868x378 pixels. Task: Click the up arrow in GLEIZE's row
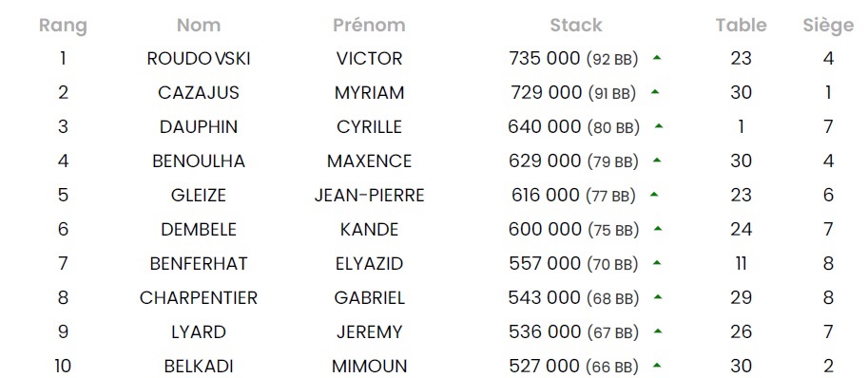click(x=654, y=194)
